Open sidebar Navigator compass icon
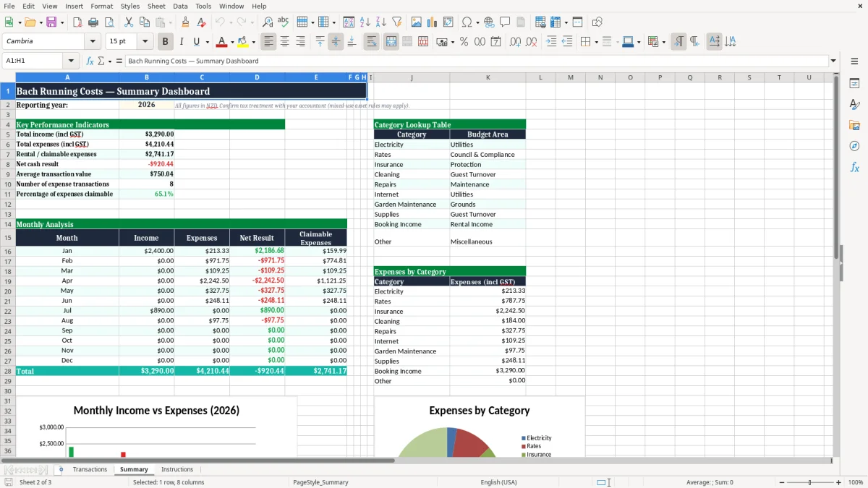The width and height of the screenshot is (868, 488). pyautogui.click(x=854, y=146)
